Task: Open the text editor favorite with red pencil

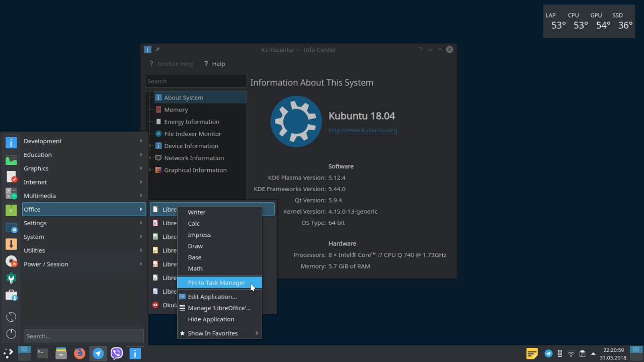Action: (11, 176)
